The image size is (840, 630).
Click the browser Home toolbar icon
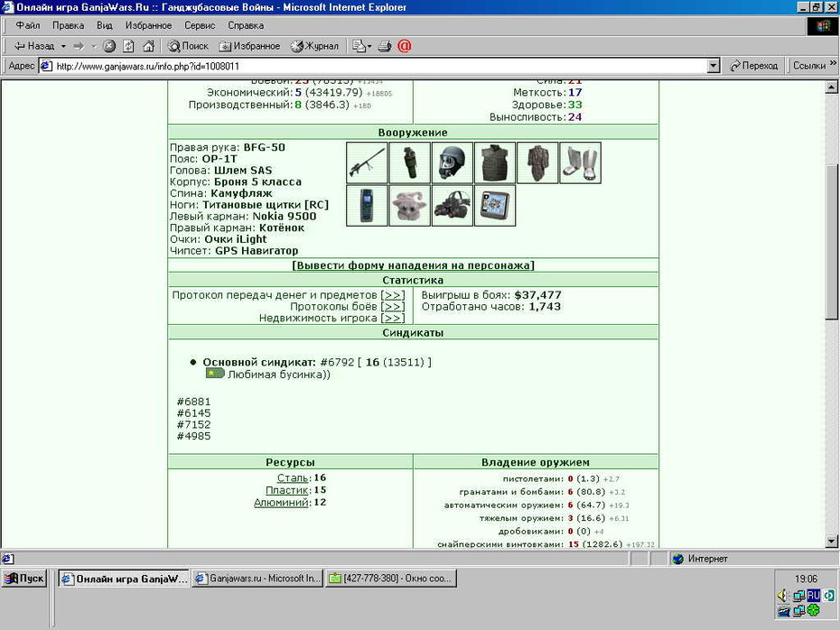(148, 46)
